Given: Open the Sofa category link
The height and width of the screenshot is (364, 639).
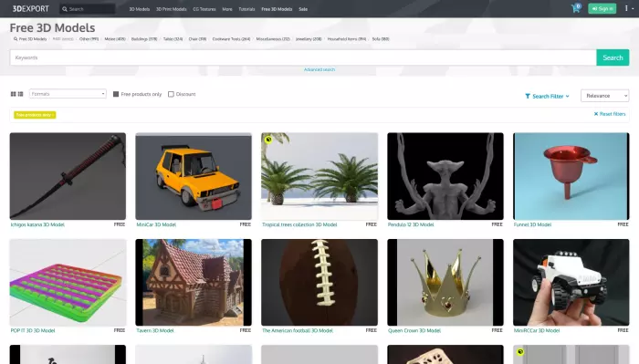Looking at the screenshot, I should (381, 39).
